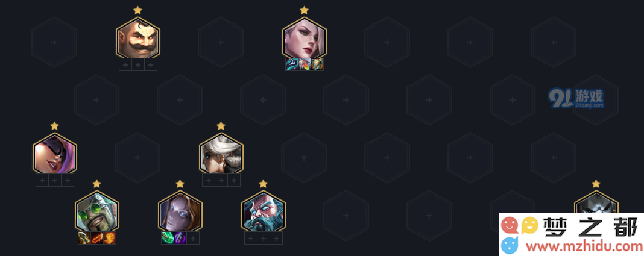The width and height of the screenshot is (644, 256).
Task: Click the white-haired woman portrait with three items
Action: coord(305,38)
